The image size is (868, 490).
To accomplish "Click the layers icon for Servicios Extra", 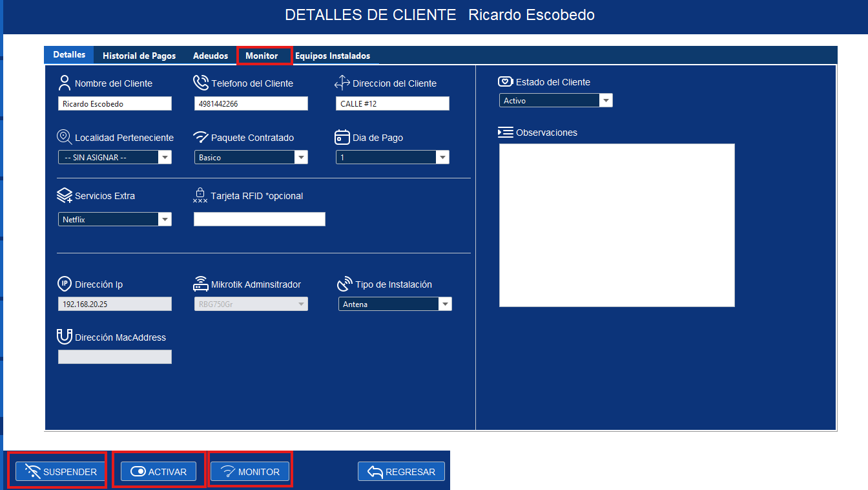I will (64, 194).
